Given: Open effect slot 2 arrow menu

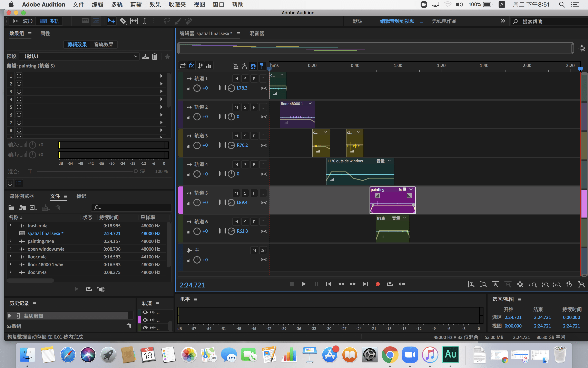Looking at the screenshot, I should [x=161, y=84].
